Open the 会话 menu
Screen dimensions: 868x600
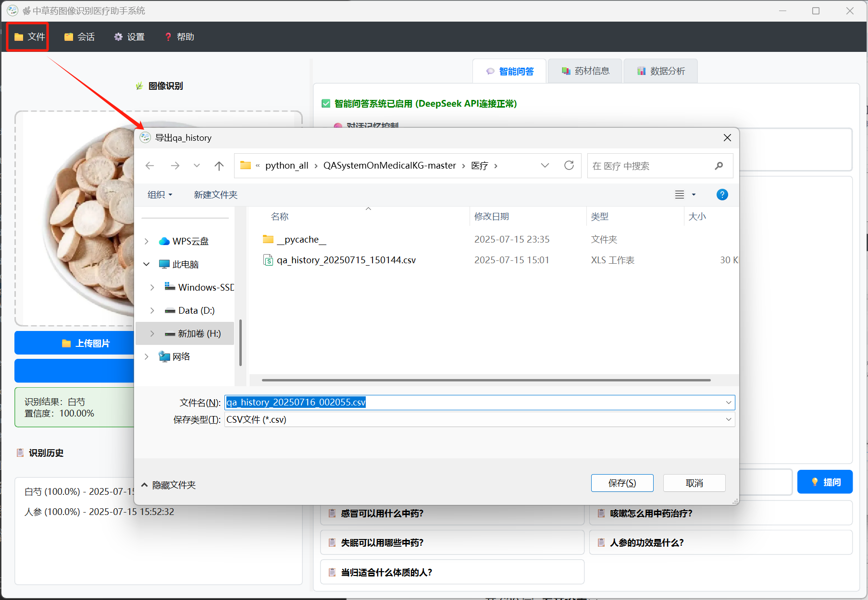click(x=80, y=37)
